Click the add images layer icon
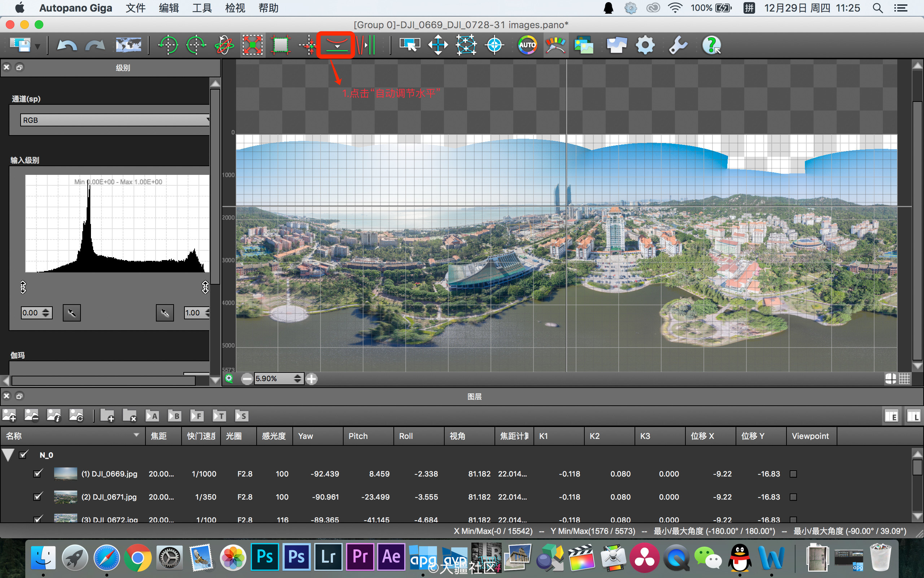 9,415
